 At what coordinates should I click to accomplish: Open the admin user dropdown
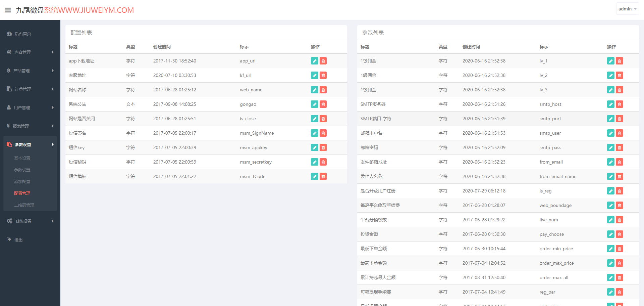coord(627,9)
